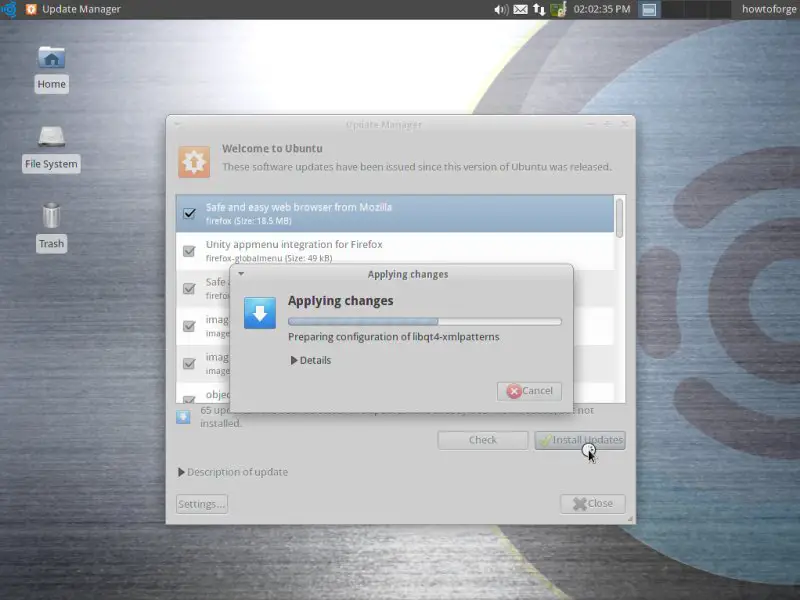Click the clock showing 02:02:35 PM
This screenshot has width=800, height=600.
(x=602, y=9)
